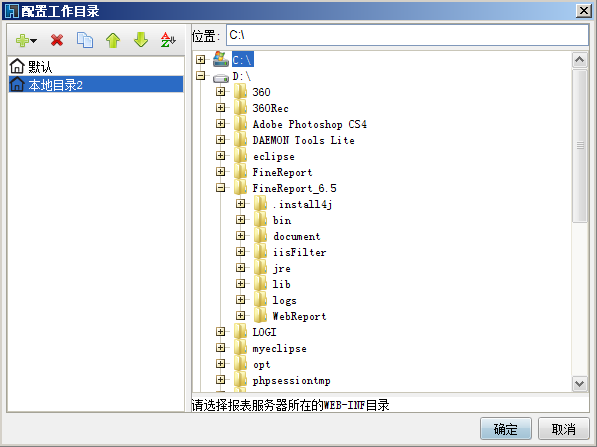Image resolution: width=597 pixels, height=447 pixels.
Task: Select the C:\ drive icon
Action: 221,59
